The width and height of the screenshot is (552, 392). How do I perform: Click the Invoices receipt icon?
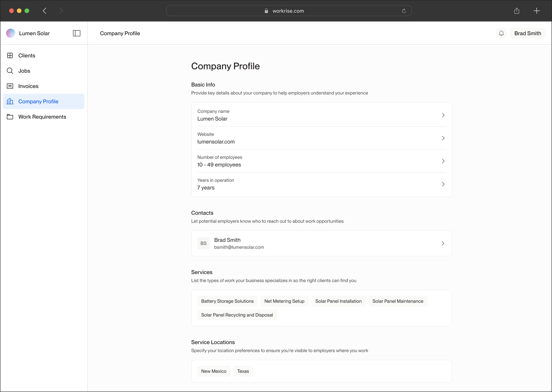pos(10,86)
